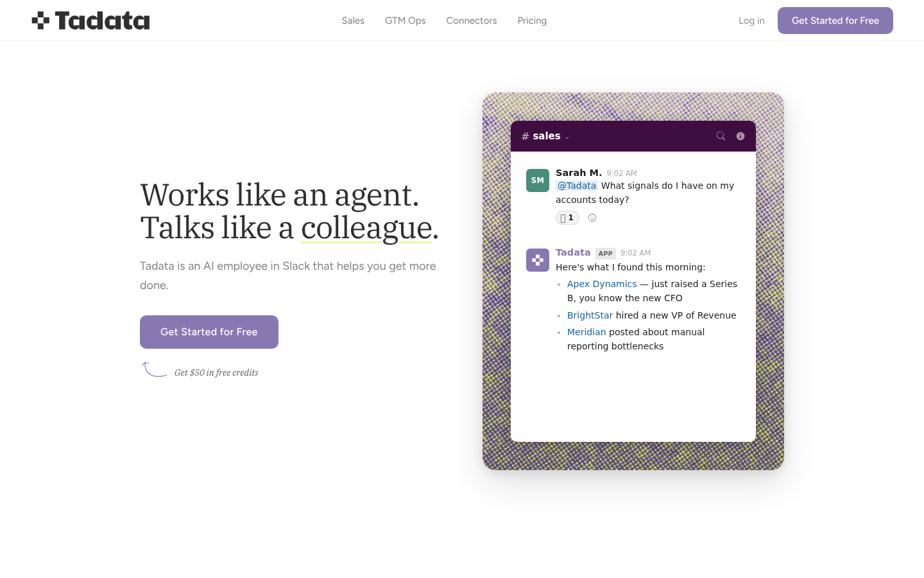Click 'Here's what I found this morning:' text
The height and width of the screenshot is (578, 924).
630,267
